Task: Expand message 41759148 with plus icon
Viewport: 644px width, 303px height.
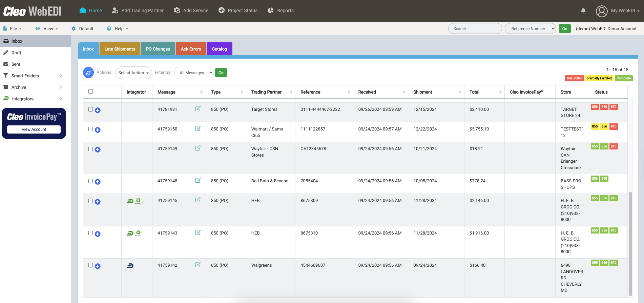Action: coord(98,182)
